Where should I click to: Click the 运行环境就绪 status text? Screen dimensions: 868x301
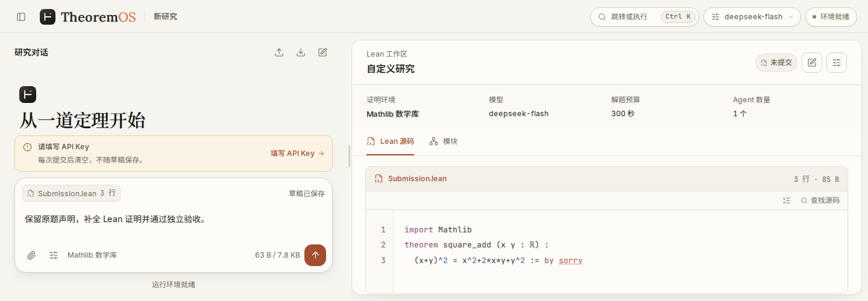174,284
